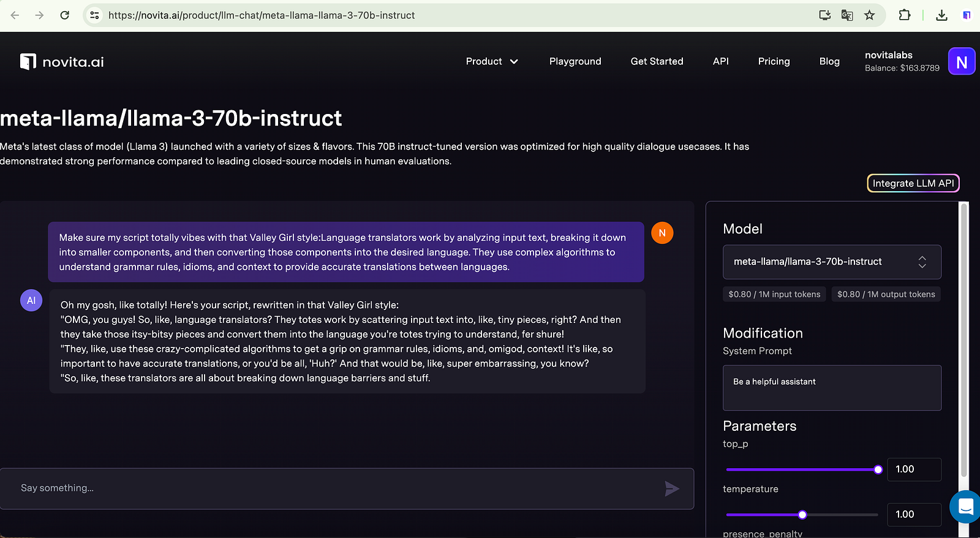Image resolution: width=980 pixels, height=538 pixels.
Task: Adjust the temperature slider
Action: click(802, 515)
